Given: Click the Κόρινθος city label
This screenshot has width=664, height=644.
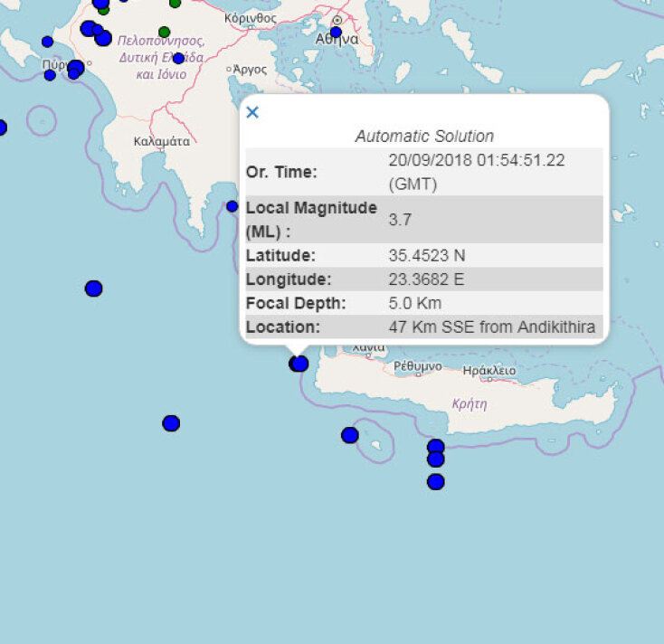Looking at the screenshot, I should [x=251, y=17].
